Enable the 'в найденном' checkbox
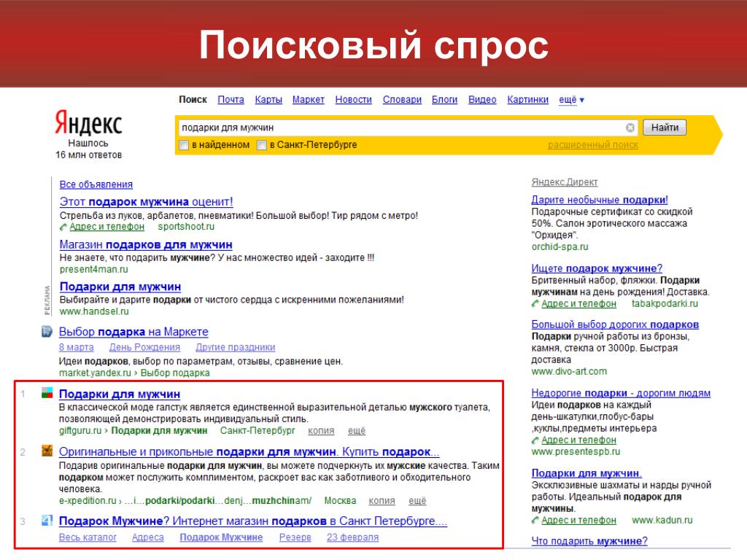Image resolution: width=747 pixels, height=560 pixels. click(184, 145)
